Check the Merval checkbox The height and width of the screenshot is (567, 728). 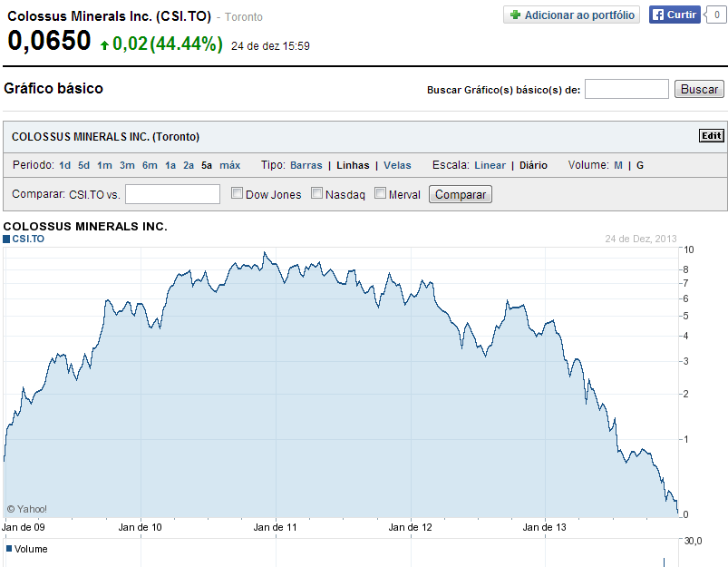pos(380,193)
